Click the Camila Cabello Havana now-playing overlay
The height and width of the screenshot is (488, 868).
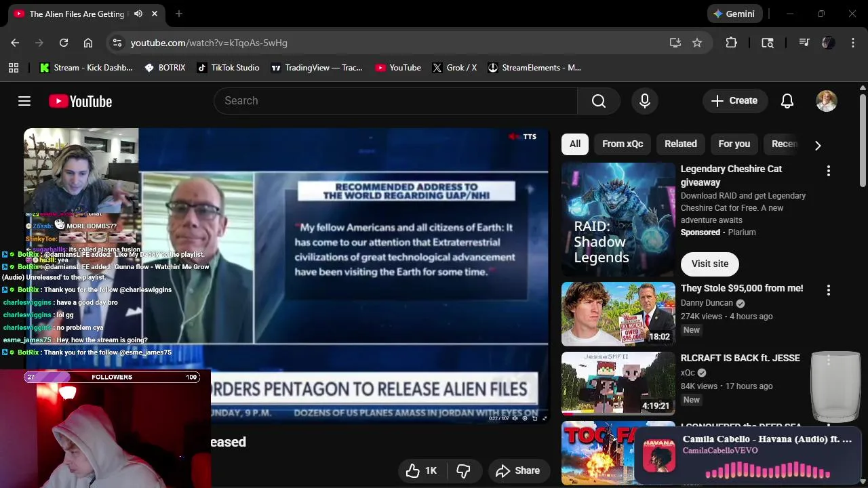[749, 455]
